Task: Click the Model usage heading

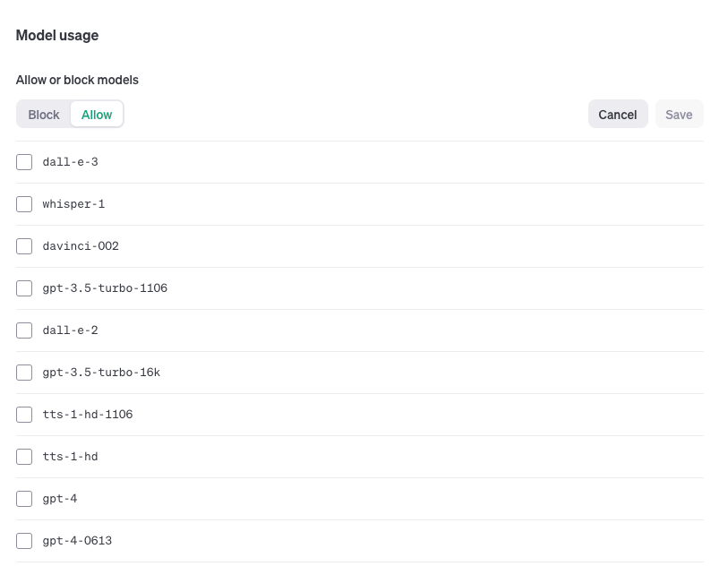Action: tap(57, 36)
